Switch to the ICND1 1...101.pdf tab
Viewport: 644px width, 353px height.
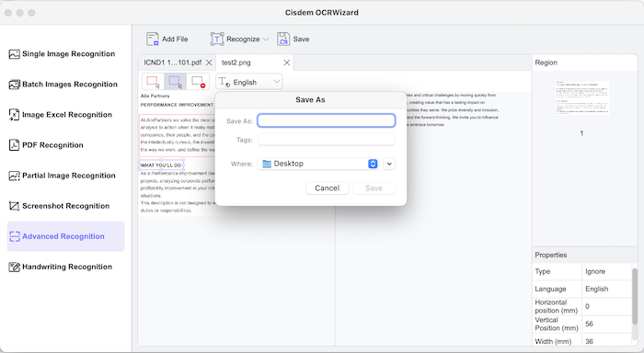[x=173, y=63]
